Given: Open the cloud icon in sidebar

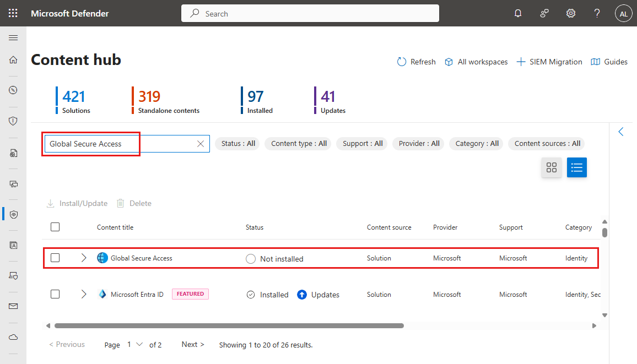Looking at the screenshot, I should click(13, 337).
